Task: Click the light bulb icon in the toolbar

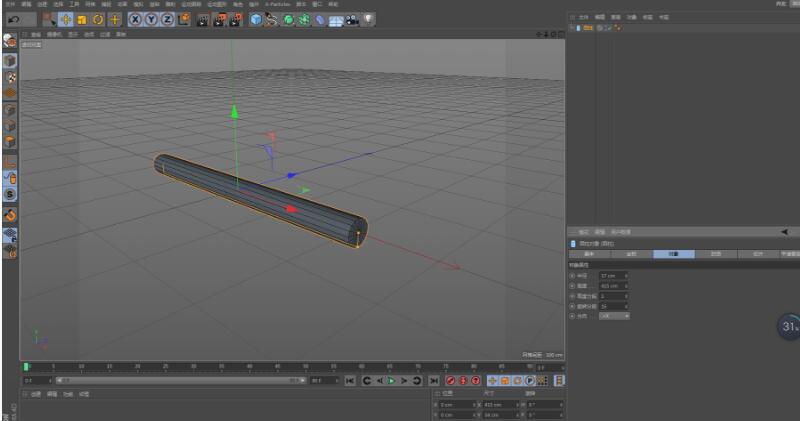Action: point(369,19)
